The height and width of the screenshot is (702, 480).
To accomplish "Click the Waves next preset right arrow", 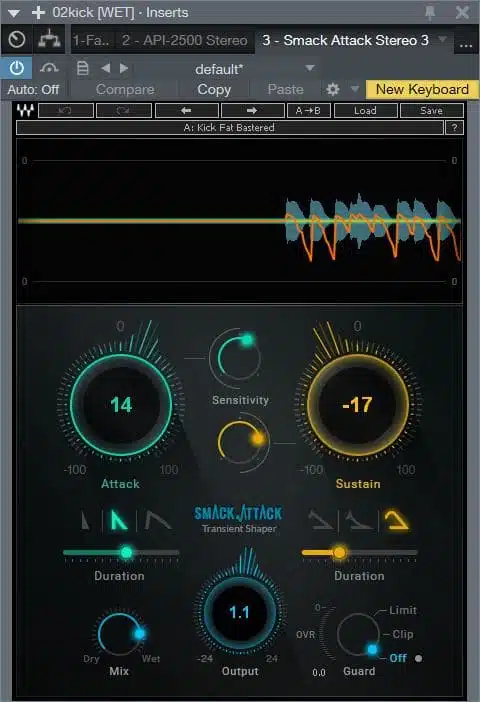I will click(x=253, y=111).
